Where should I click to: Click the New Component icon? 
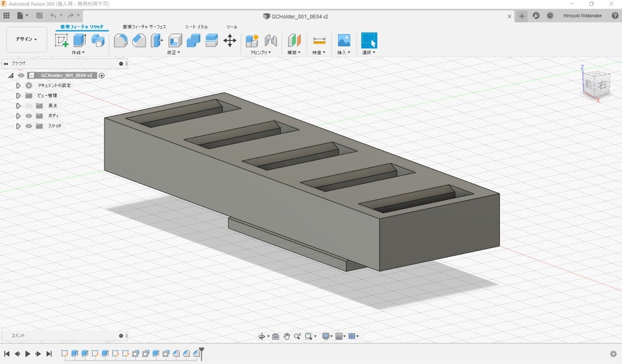click(252, 40)
